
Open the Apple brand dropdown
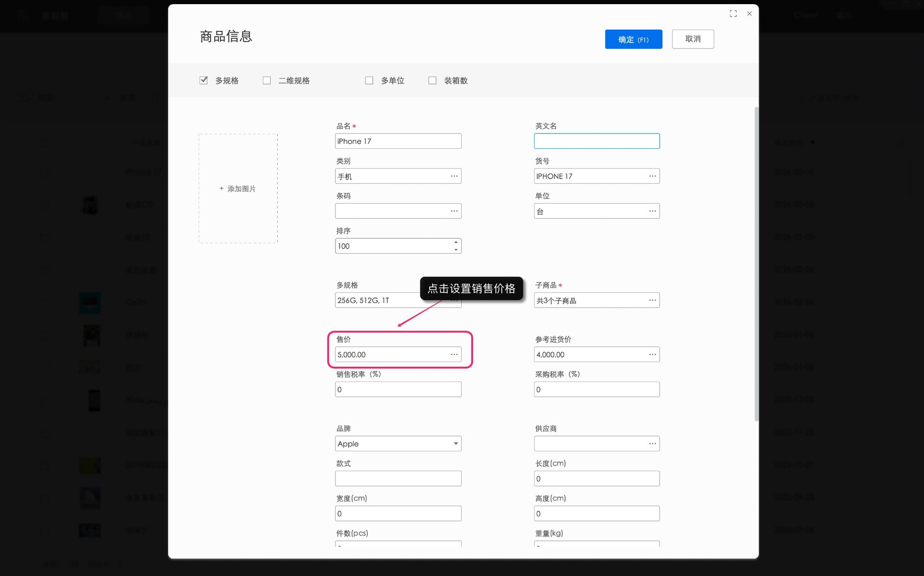point(456,443)
